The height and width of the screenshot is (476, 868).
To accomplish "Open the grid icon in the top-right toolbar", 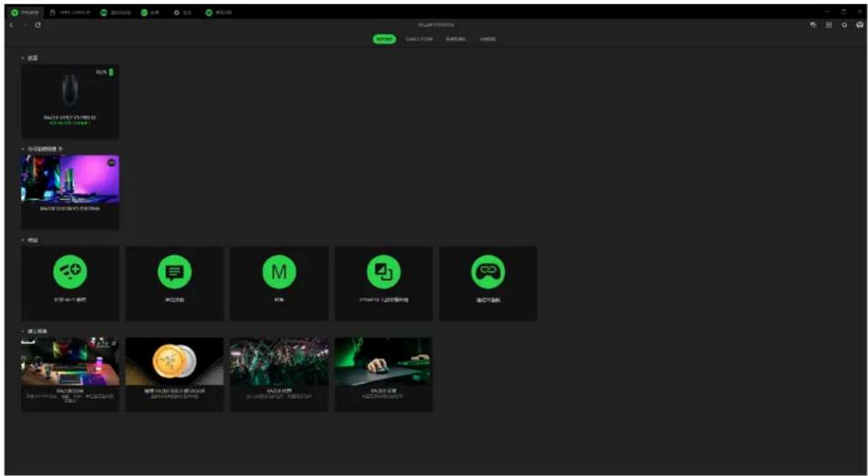I will (x=828, y=25).
